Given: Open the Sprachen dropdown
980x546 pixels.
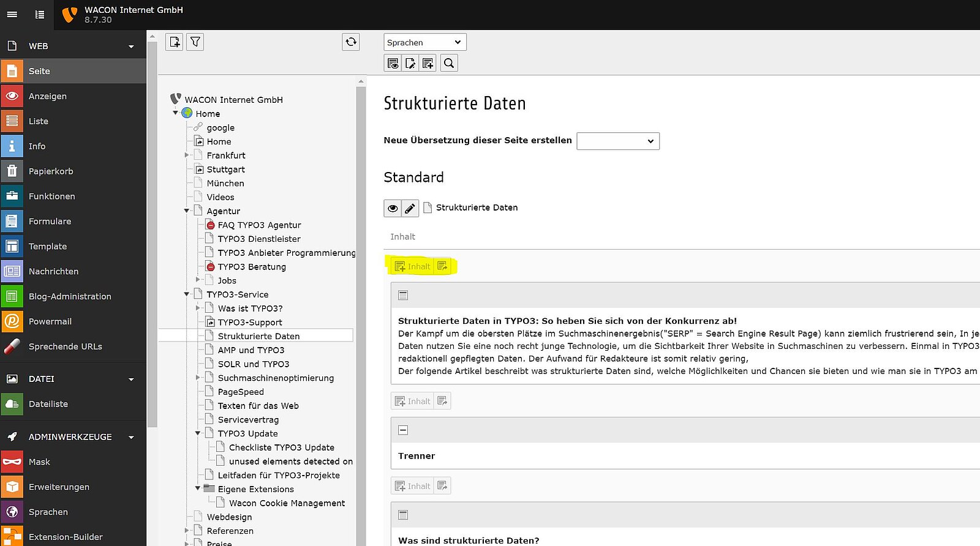Looking at the screenshot, I should pyautogui.click(x=424, y=42).
